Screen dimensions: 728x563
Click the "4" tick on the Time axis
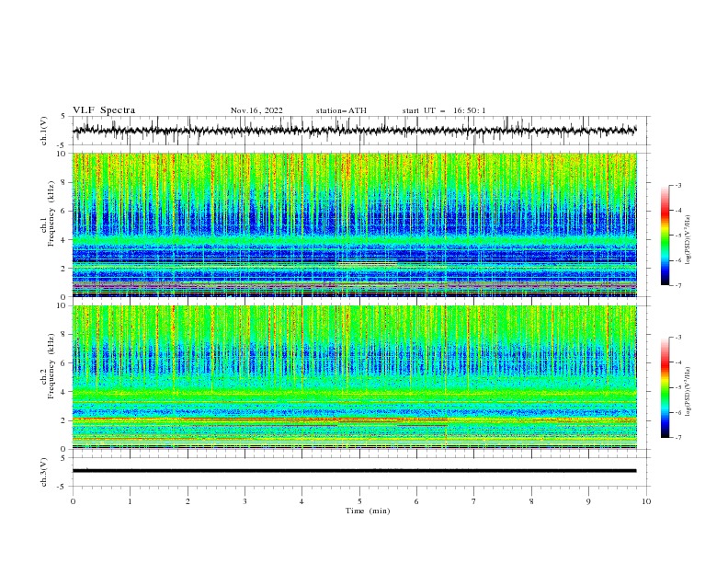pos(301,501)
